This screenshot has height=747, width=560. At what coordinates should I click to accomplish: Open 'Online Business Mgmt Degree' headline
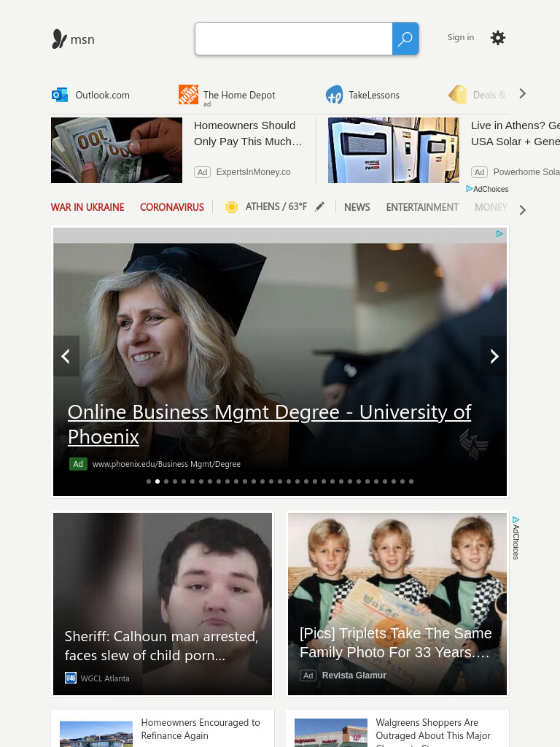click(x=270, y=424)
